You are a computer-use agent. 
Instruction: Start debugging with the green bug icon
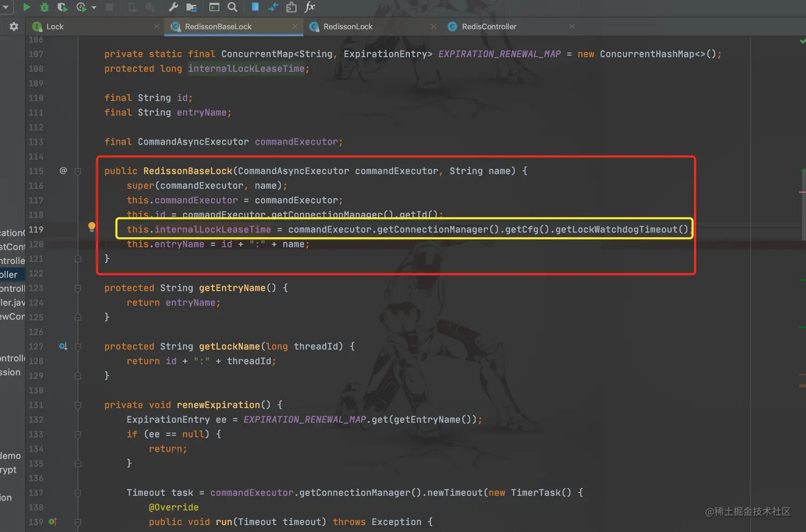[x=44, y=7]
